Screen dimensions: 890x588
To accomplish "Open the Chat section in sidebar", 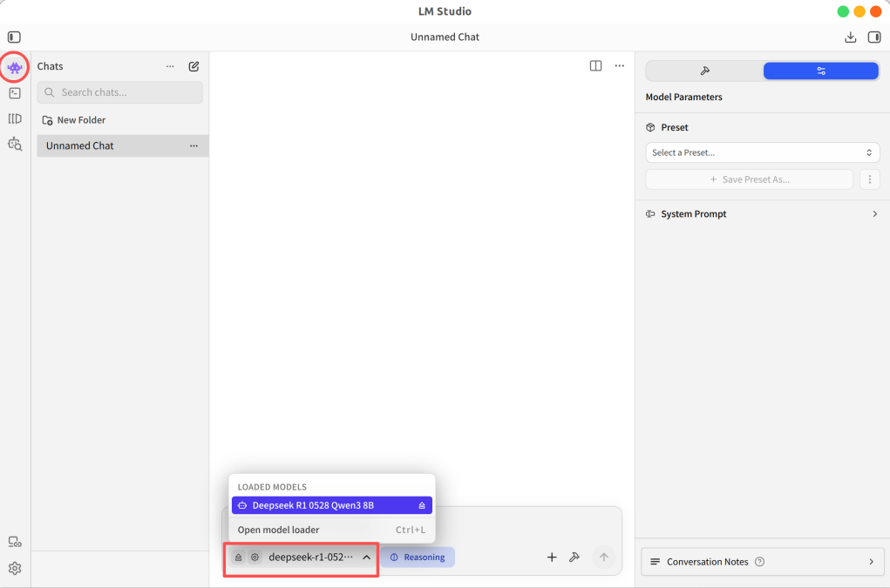I will tap(15, 67).
